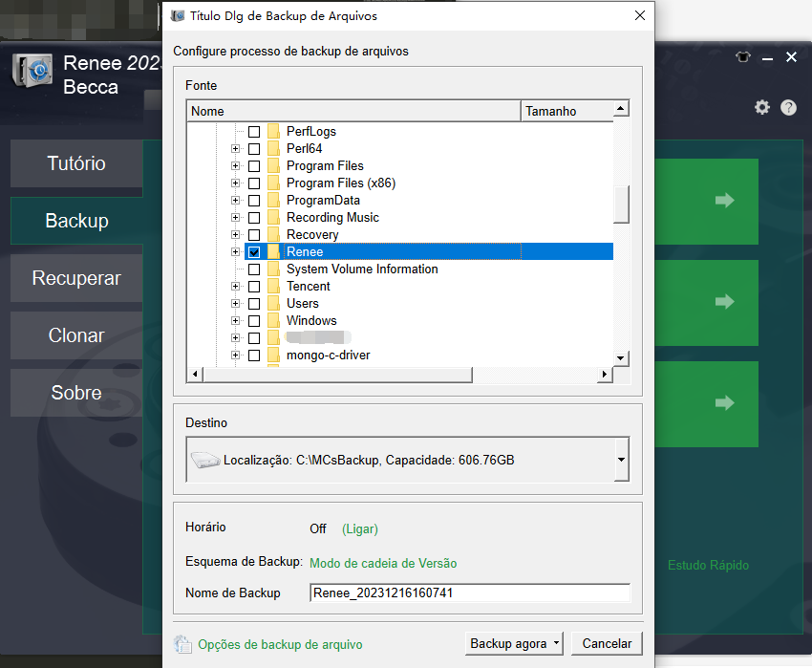Click the Renee Becca safe logo
This screenshot has width=812, height=668.
point(32,75)
